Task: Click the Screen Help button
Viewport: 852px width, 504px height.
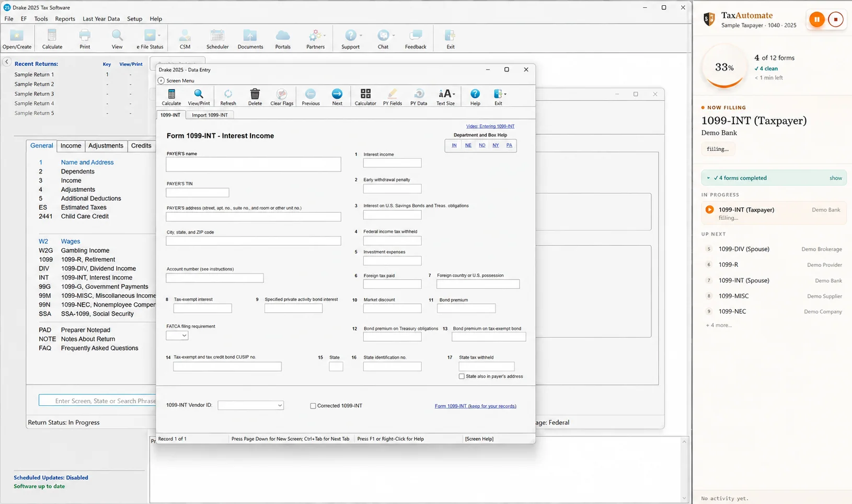Action: (x=479, y=439)
